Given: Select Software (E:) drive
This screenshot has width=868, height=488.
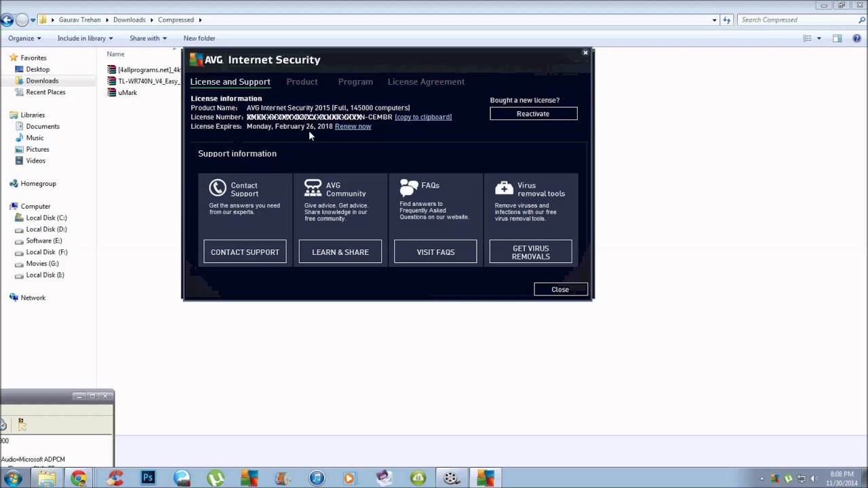Looking at the screenshot, I should coord(43,241).
